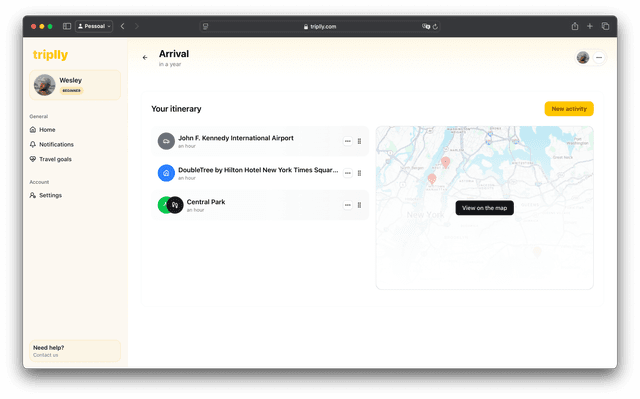The image size is (640, 399).
Task: Click the BEGINNER badge under Wesley
Action: [71, 91]
